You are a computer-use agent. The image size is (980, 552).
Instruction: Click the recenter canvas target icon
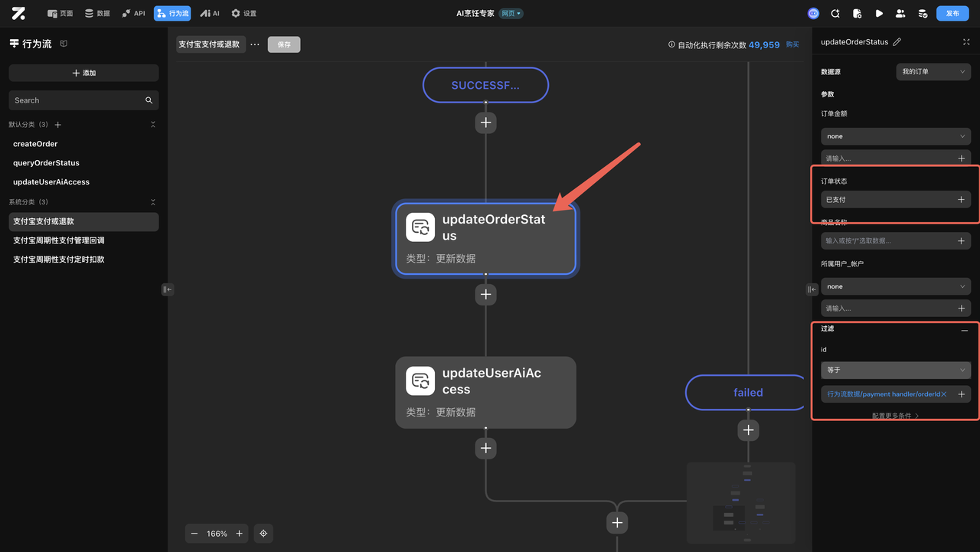pos(263,534)
